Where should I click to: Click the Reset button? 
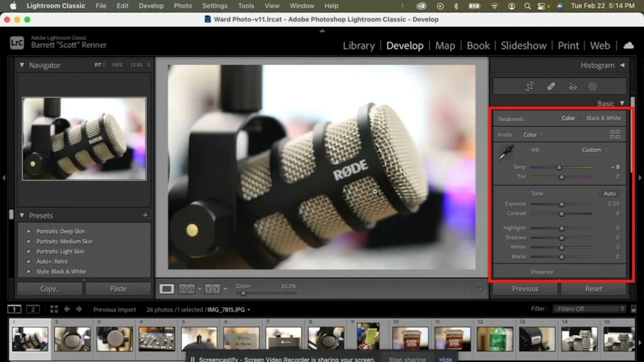[x=594, y=288]
